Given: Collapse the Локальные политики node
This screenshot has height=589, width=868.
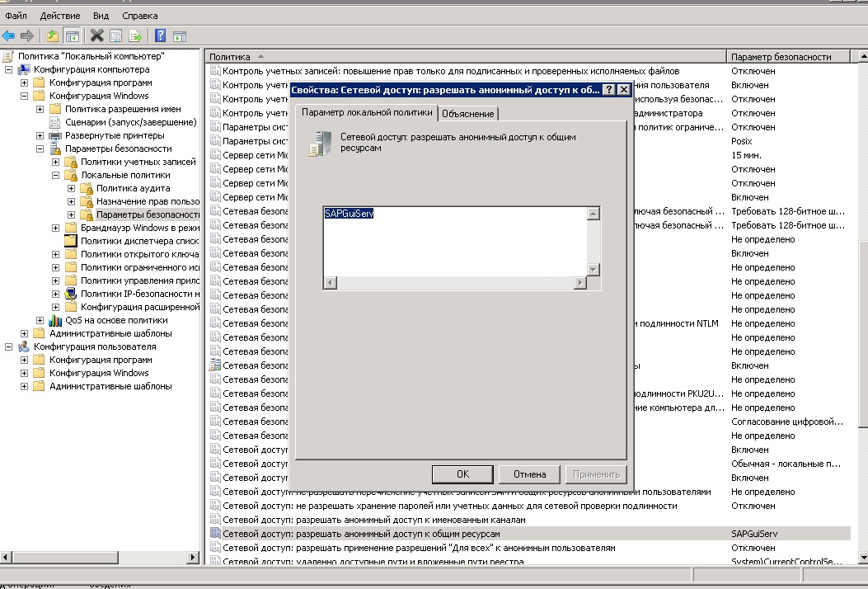Looking at the screenshot, I should [55, 175].
